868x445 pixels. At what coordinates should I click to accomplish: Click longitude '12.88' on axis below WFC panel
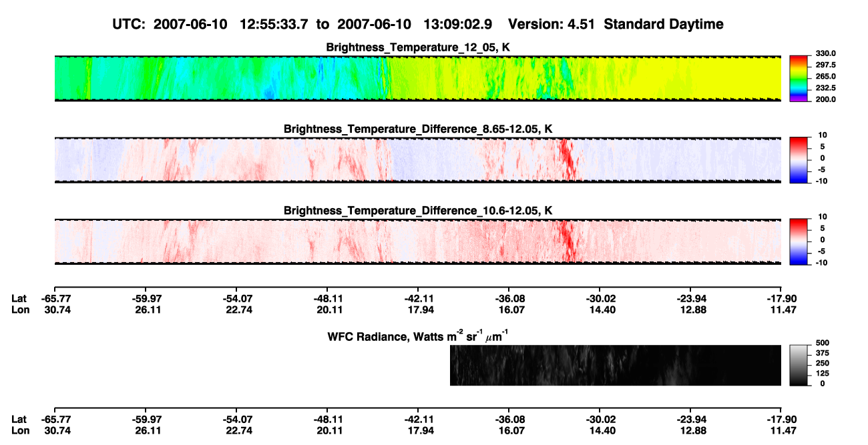[x=692, y=430]
